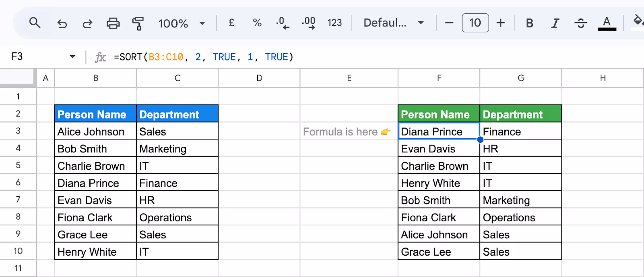Expand the Name box dropdown arrow
The width and height of the screenshot is (644, 277).
[x=72, y=57]
